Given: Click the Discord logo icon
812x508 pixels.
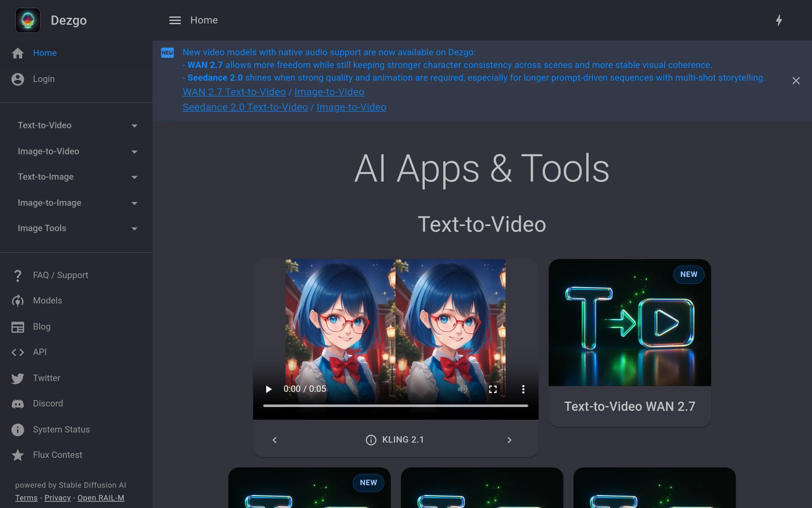Looking at the screenshot, I should (18, 404).
